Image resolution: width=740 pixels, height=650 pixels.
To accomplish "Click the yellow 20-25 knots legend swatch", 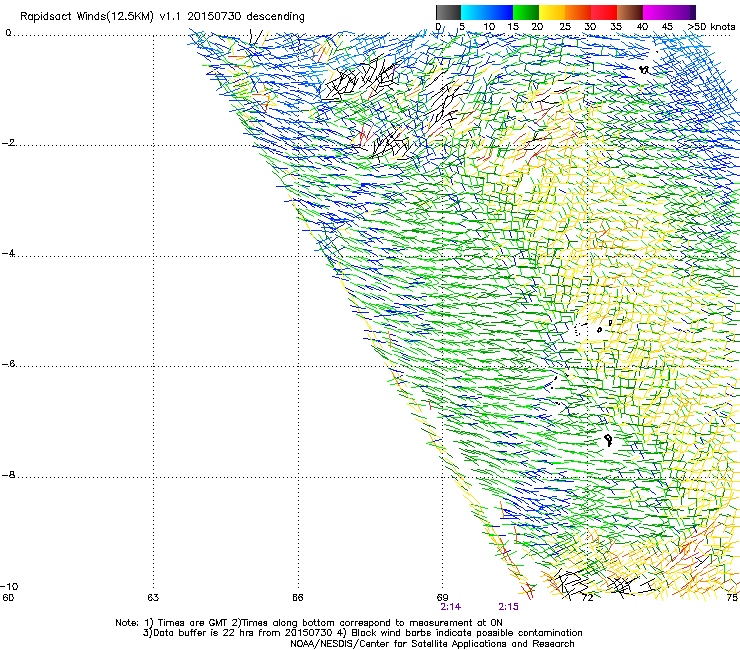I will (552, 12).
